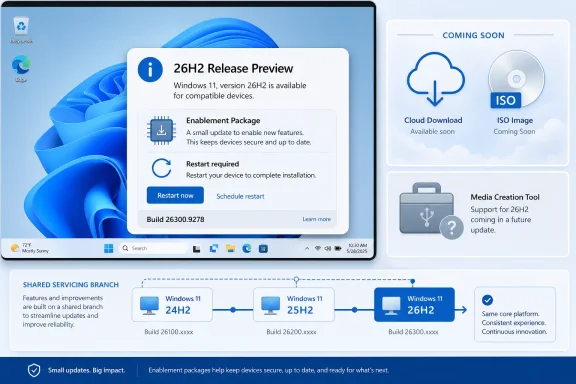Viewport: 576px width, 384px height.
Task: Click the Restart now button
Action: (x=175, y=195)
